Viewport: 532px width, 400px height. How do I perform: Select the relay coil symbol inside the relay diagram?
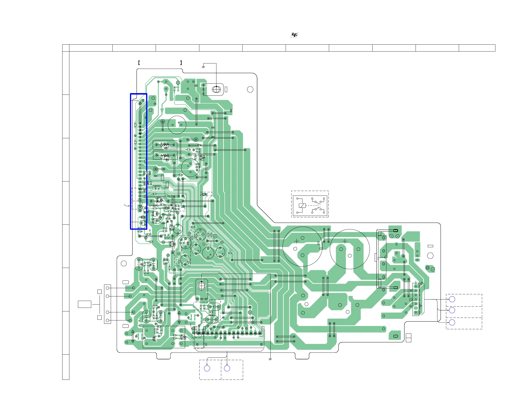(302, 205)
